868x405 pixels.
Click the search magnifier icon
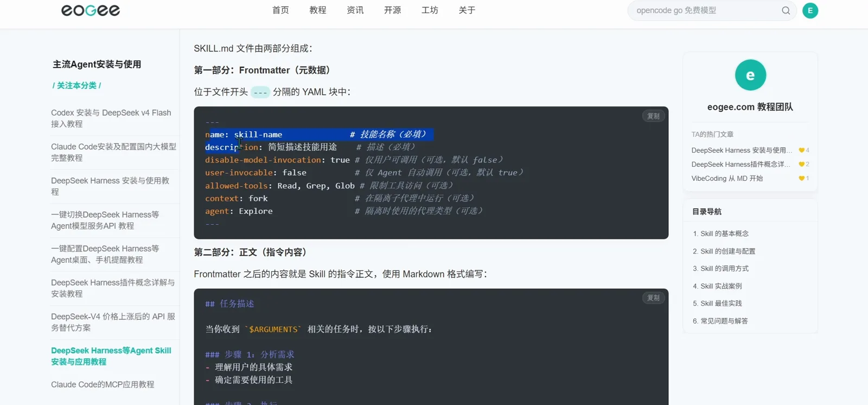[786, 10]
